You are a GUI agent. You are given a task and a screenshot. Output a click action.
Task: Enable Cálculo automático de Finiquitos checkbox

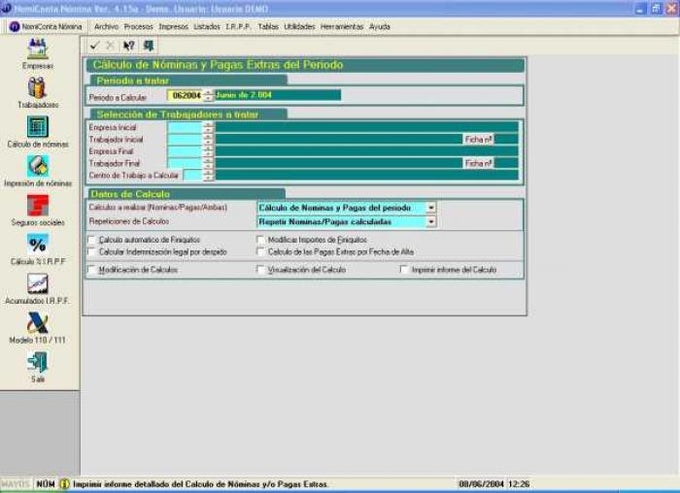[92, 240]
